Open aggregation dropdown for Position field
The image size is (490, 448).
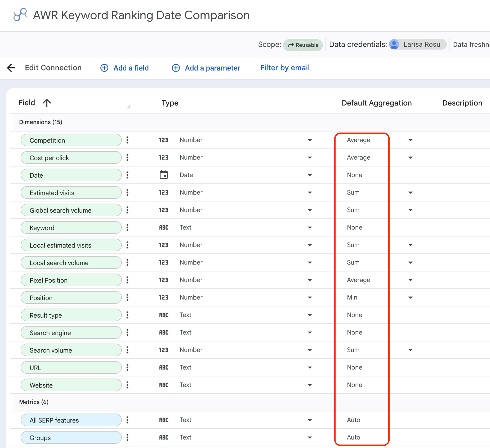coord(410,297)
